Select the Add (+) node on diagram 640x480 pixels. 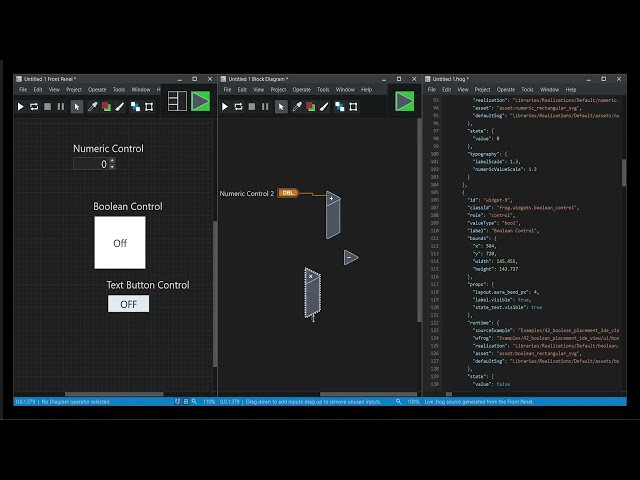point(333,215)
